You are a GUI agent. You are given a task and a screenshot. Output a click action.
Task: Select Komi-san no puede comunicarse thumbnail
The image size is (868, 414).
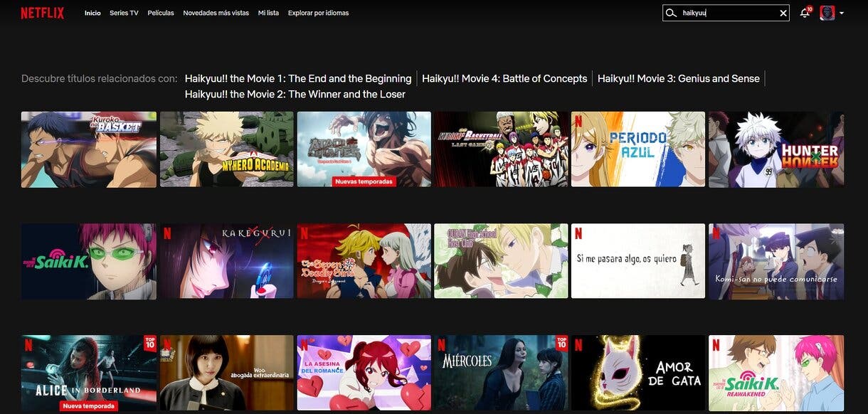(x=776, y=261)
